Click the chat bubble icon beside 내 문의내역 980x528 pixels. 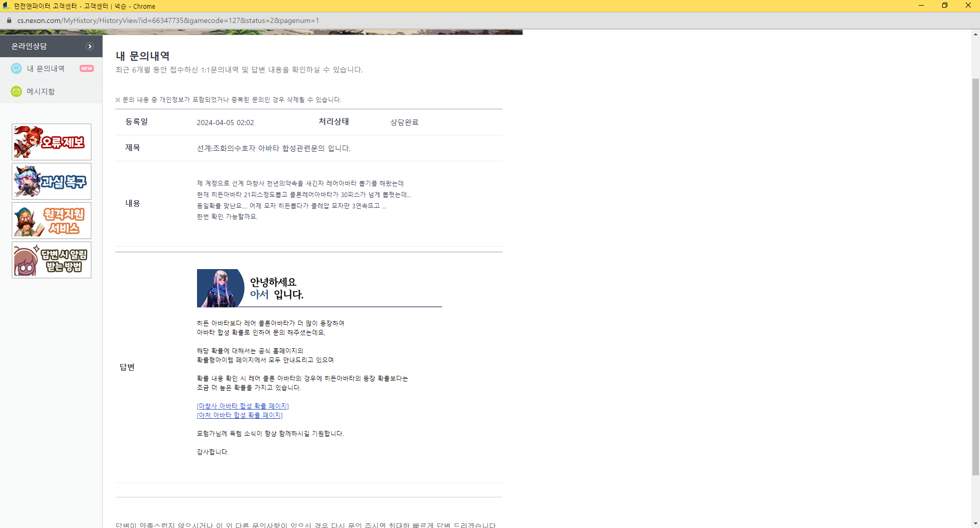(x=16, y=68)
